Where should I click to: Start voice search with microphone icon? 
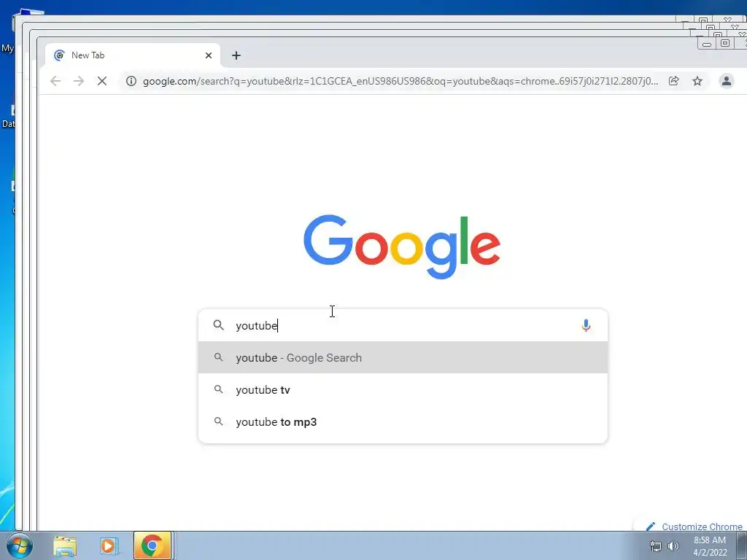[586, 325]
